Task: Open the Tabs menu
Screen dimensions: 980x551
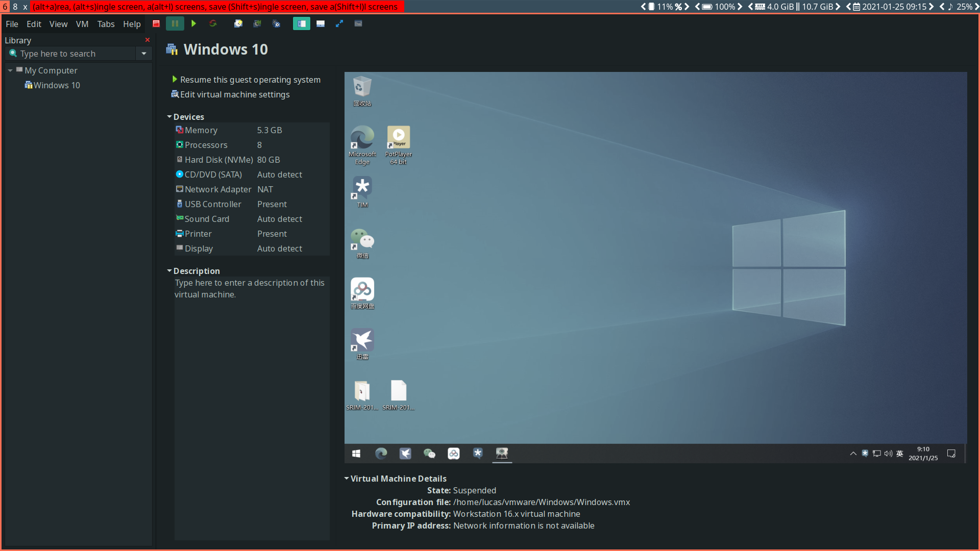Action: tap(106, 24)
